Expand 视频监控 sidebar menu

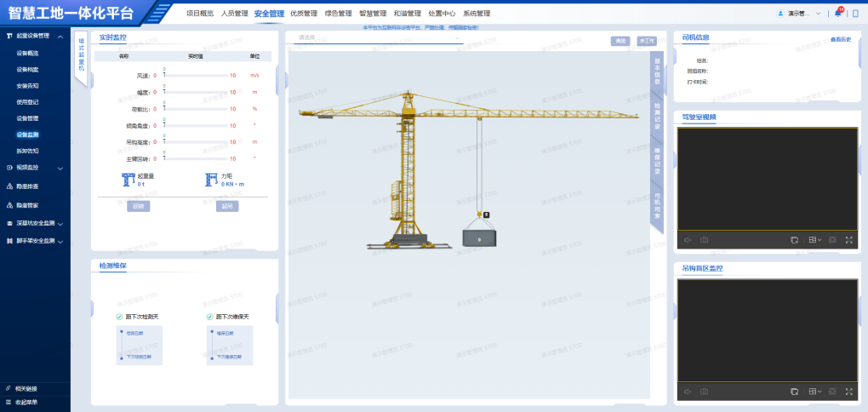click(34, 168)
